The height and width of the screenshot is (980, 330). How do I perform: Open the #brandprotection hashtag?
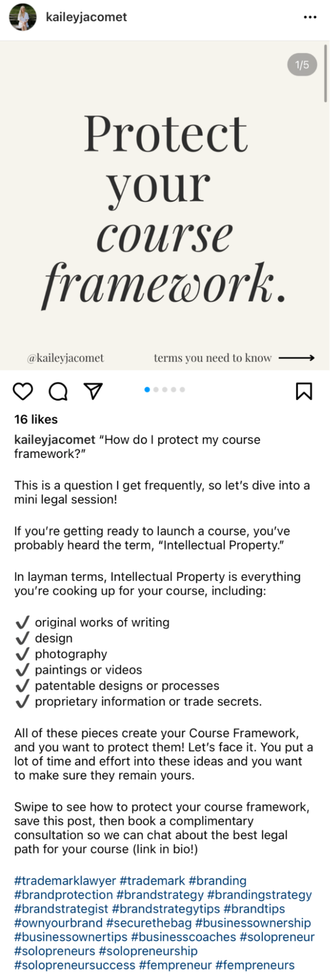tap(63, 895)
